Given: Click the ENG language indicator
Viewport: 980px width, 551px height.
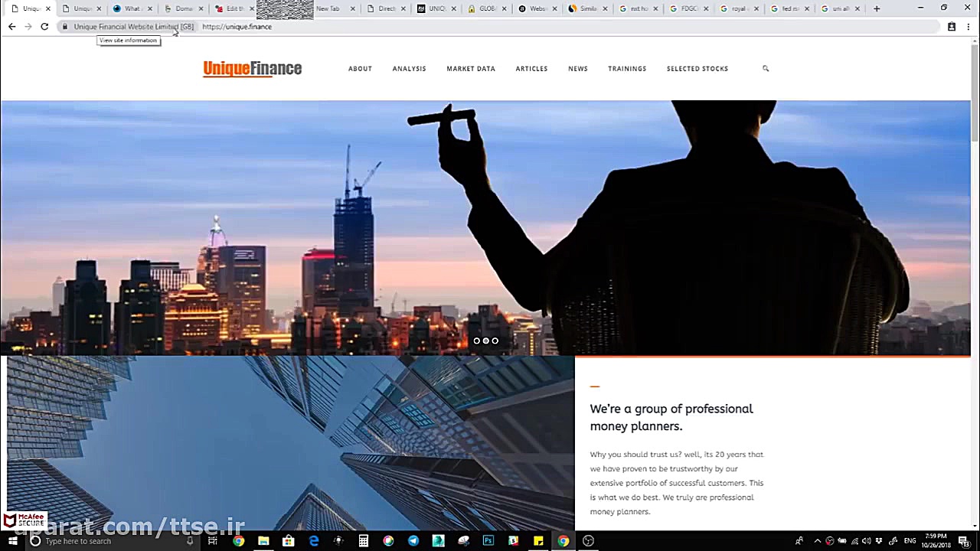Looking at the screenshot, I should pyautogui.click(x=910, y=541).
